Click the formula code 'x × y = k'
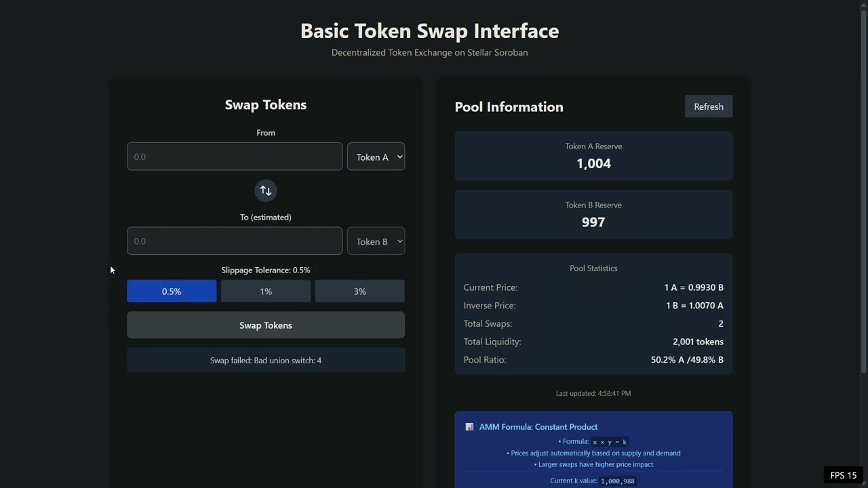Image resolution: width=868 pixels, height=488 pixels. 610,442
